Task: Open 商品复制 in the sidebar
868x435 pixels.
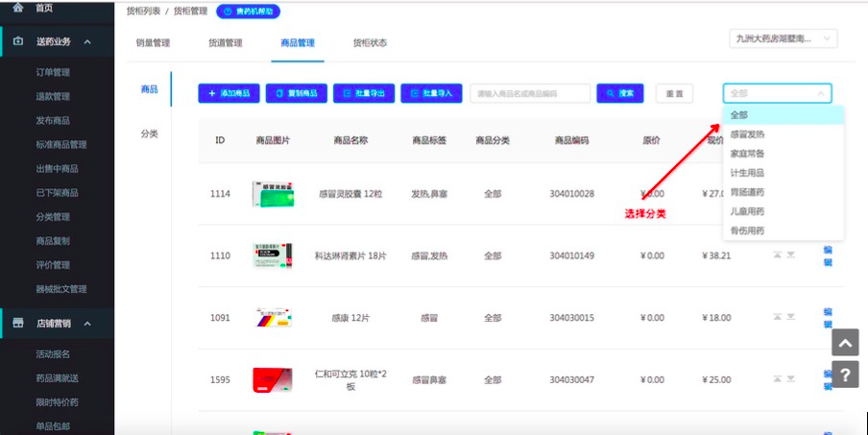Action: click(53, 241)
